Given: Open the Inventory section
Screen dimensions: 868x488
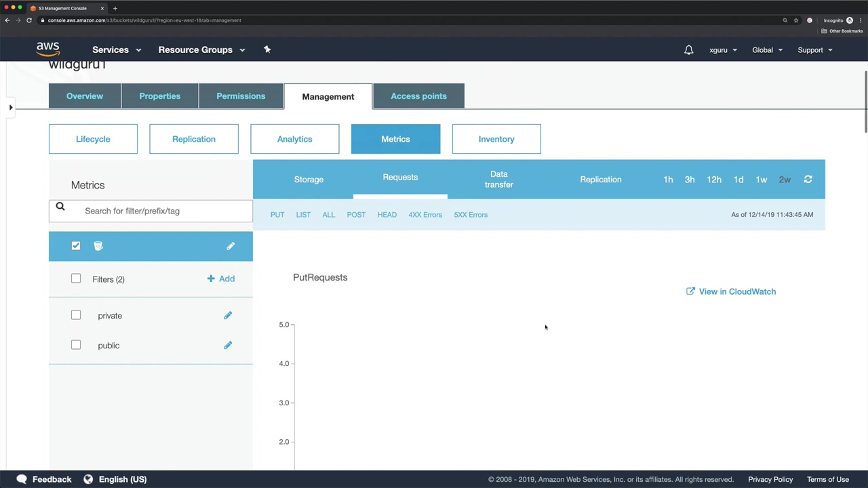Looking at the screenshot, I should click(x=496, y=139).
